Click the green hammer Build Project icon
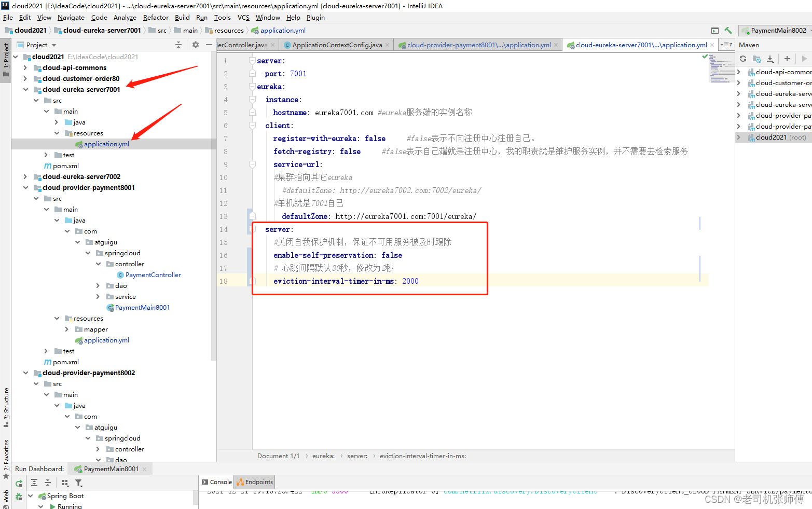 coord(728,31)
